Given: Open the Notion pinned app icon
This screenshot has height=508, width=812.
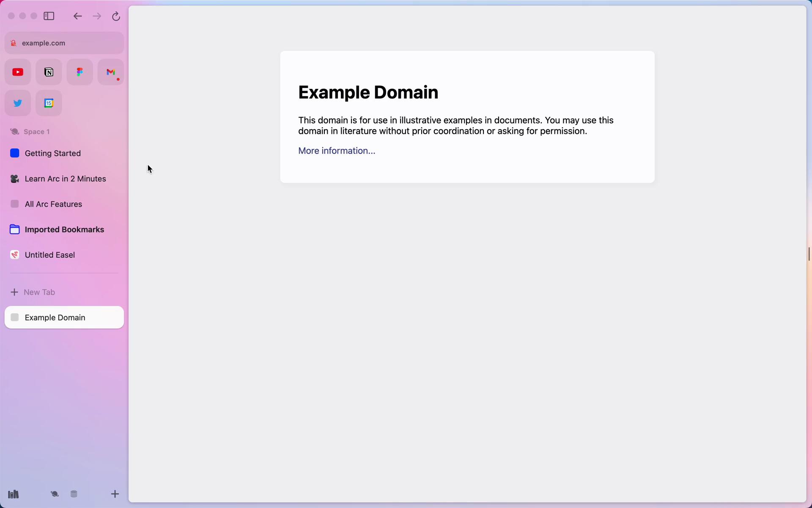Looking at the screenshot, I should pyautogui.click(x=49, y=72).
